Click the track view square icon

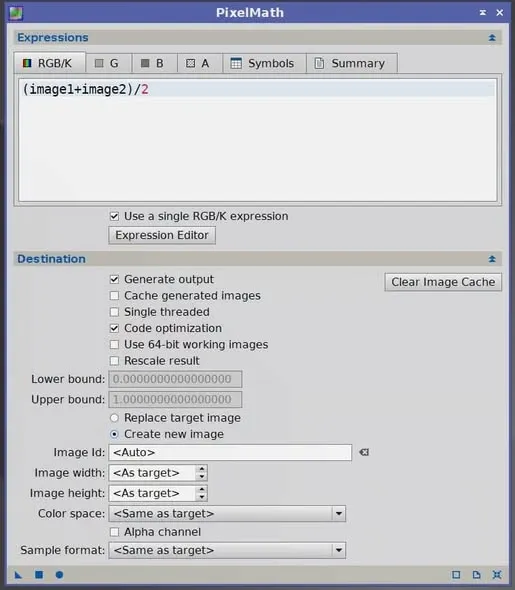click(x=456, y=575)
